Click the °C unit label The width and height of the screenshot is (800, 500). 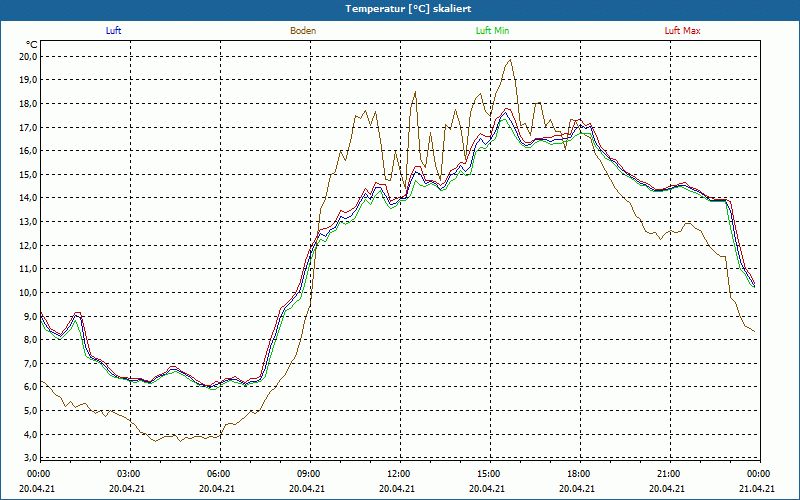pyautogui.click(x=31, y=45)
